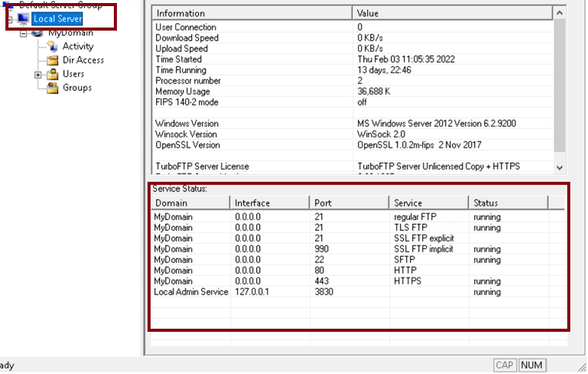Click the Groups folder icon
Viewport: 588px width, 374px height.
(53, 88)
